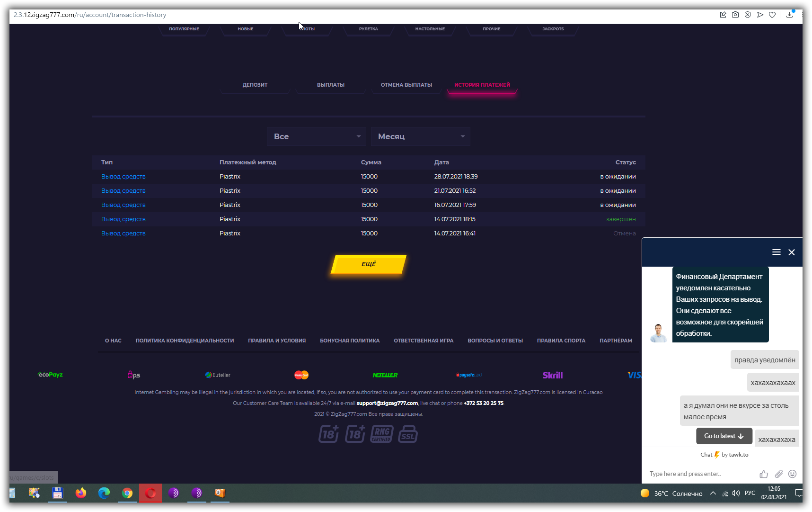The height and width of the screenshot is (512, 812).
Task: Close the tawk.to chat widget
Action: (x=792, y=252)
